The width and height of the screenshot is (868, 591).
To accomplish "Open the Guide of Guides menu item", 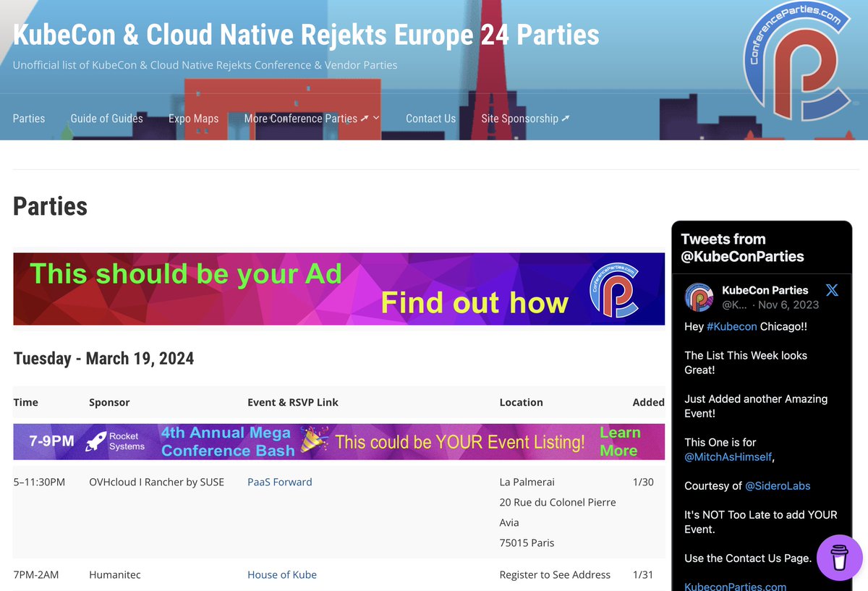I will tap(106, 119).
